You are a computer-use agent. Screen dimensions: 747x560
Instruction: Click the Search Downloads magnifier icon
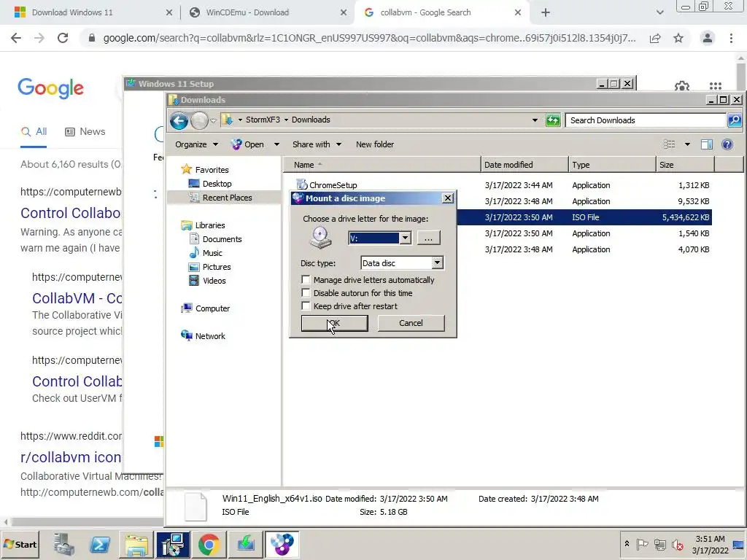(734, 120)
